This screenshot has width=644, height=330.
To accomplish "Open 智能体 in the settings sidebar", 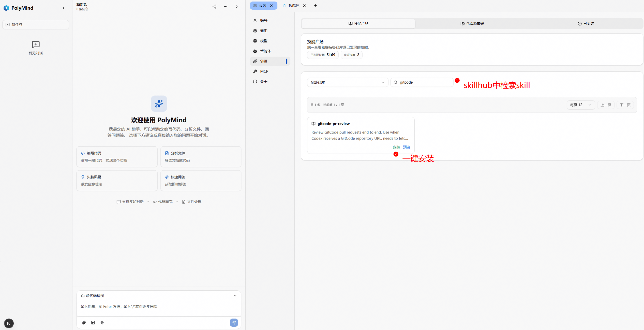I will (x=270, y=51).
